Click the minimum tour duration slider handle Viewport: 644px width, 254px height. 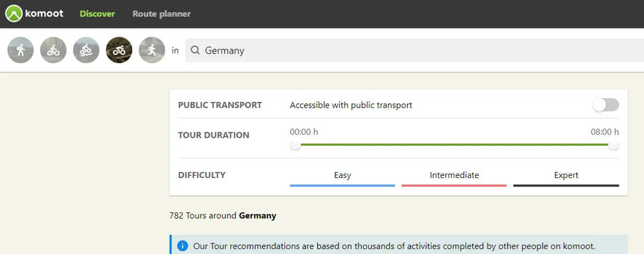[x=295, y=145]
